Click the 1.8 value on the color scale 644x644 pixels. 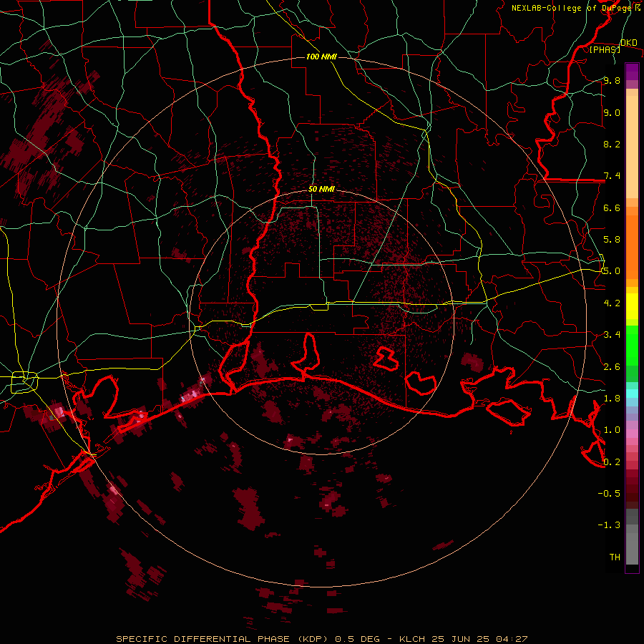tap(612, 399)
